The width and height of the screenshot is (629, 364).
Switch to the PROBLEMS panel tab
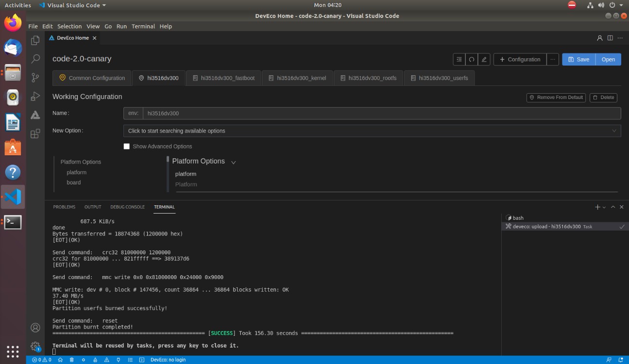click(64, 207)
